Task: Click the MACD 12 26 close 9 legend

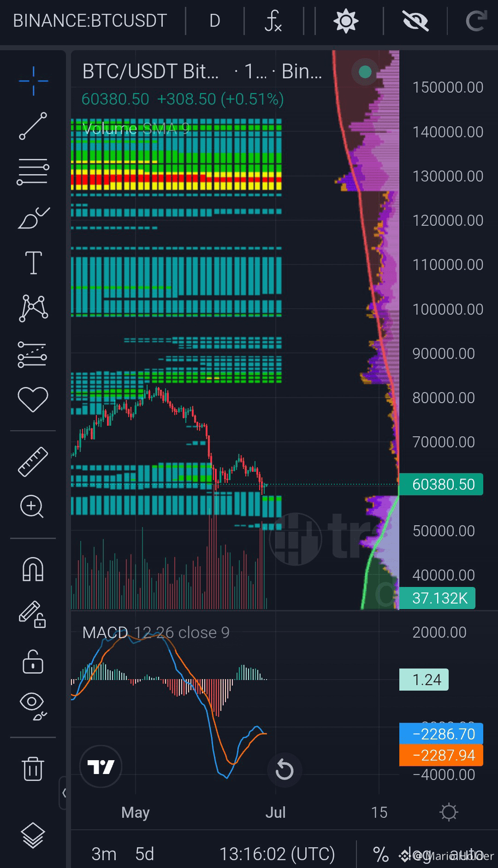Action: coord(156,633)
